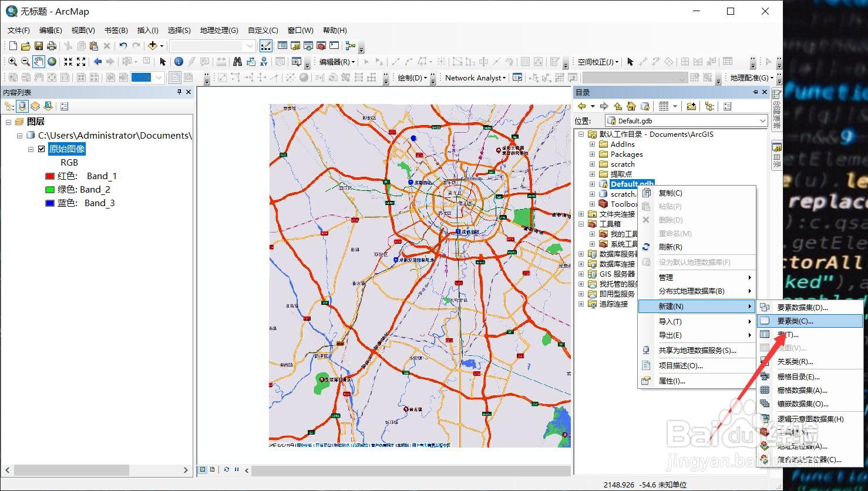The height and width of the screenshot is (491, 868).
Task: Switch to Data View at map bottom
Action: tap(203, 469)
